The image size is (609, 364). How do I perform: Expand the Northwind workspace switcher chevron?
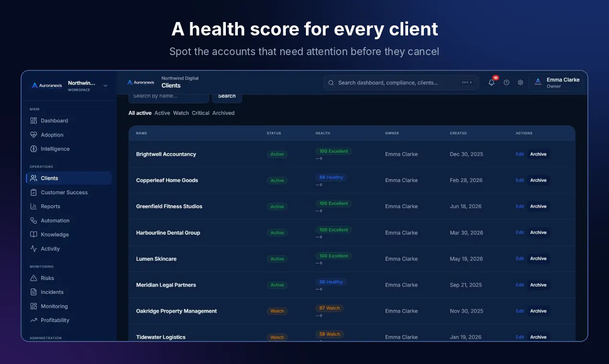pos(105,86)
